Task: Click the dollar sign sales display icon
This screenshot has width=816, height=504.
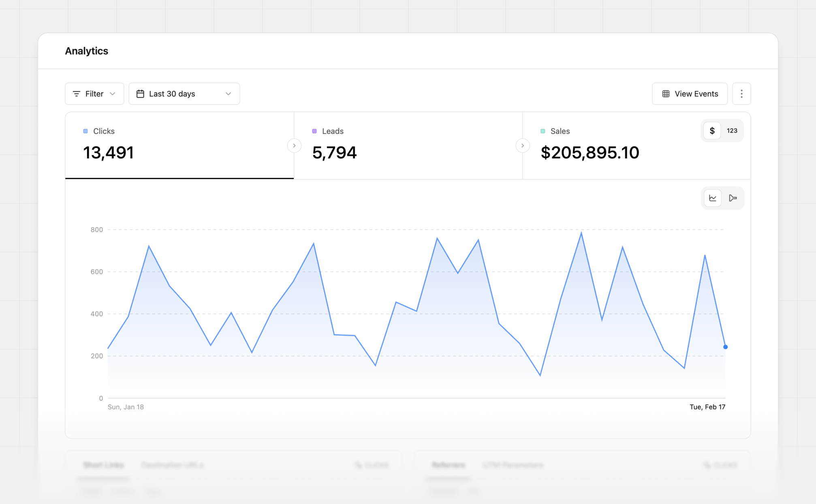Action: (712, 130)
